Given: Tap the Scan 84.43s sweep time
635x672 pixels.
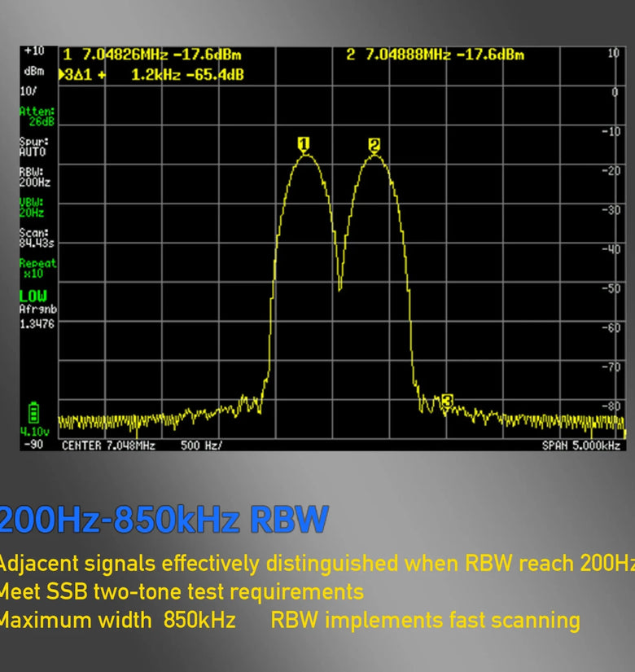Looking at the screenshot, I should pos(36,237).
